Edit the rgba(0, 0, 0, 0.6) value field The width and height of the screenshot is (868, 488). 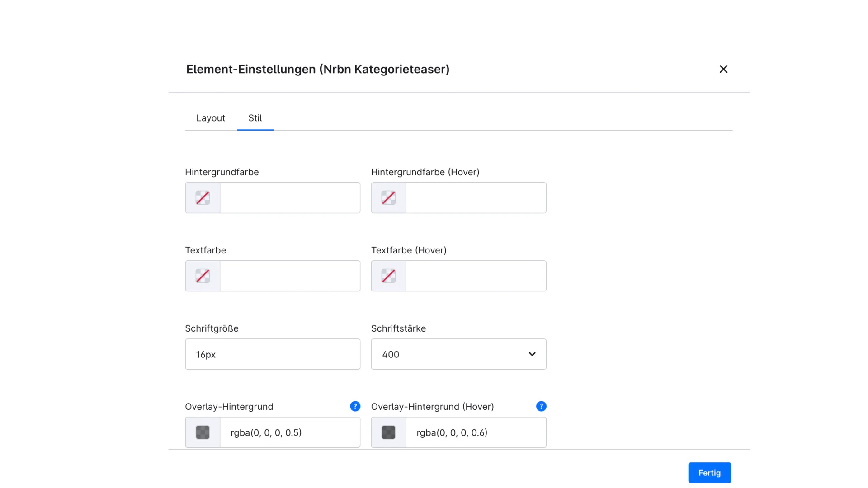click(x=476, y=432)
